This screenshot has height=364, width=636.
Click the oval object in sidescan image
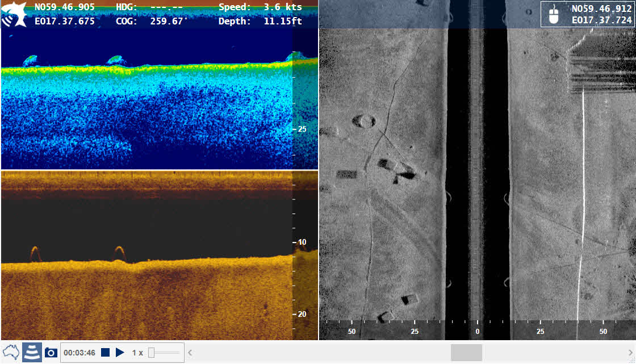point(363,121)
